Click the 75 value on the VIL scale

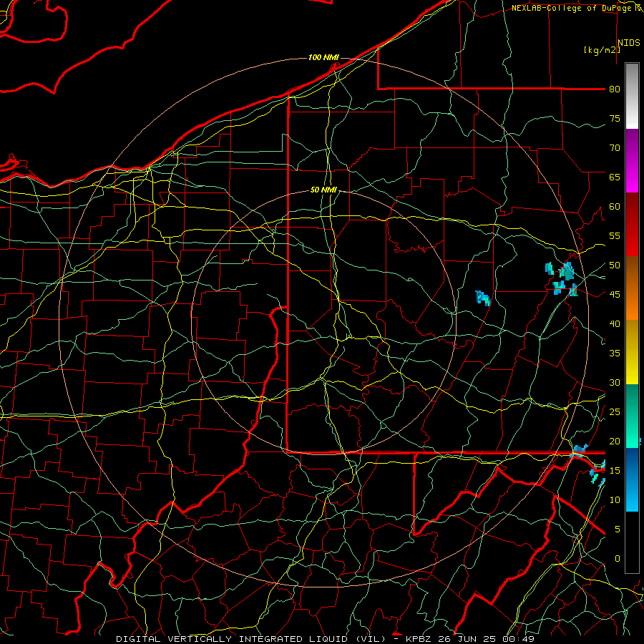coord(615,118)
